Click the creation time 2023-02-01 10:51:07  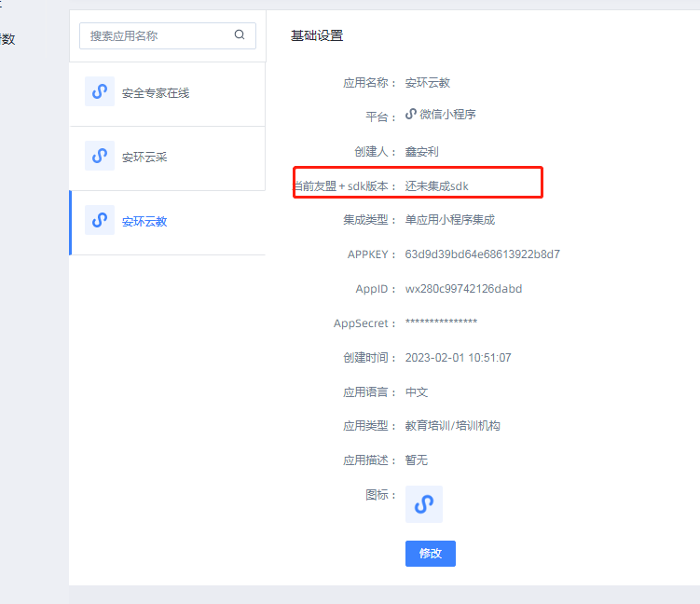(x=458, y=358)
